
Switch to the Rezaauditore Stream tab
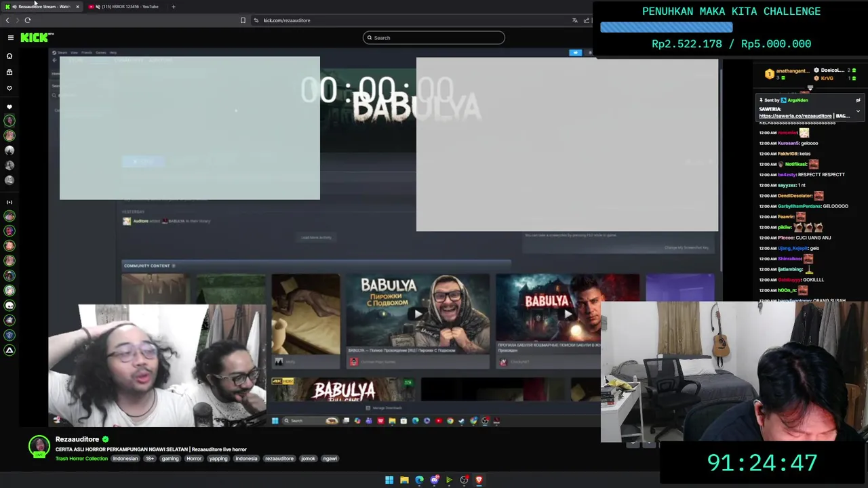pos(41,7)
